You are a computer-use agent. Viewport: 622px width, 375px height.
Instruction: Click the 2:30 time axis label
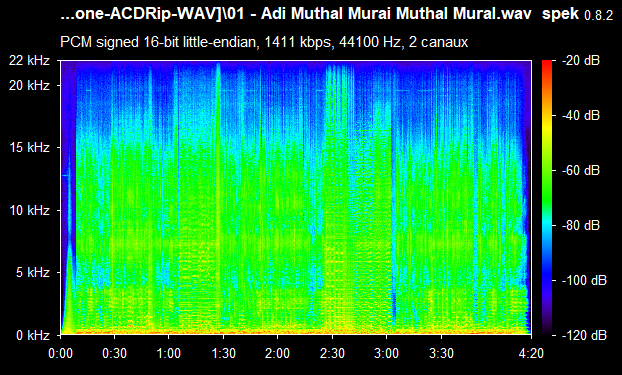click(332, 353)
